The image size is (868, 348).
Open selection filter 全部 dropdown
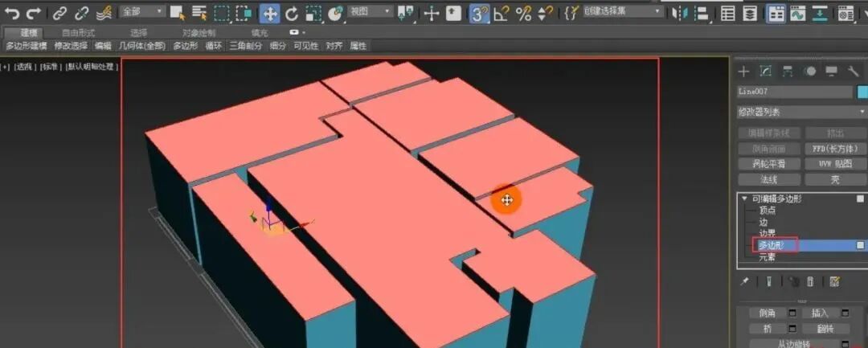pyautogui.click(x=142, y=11)
